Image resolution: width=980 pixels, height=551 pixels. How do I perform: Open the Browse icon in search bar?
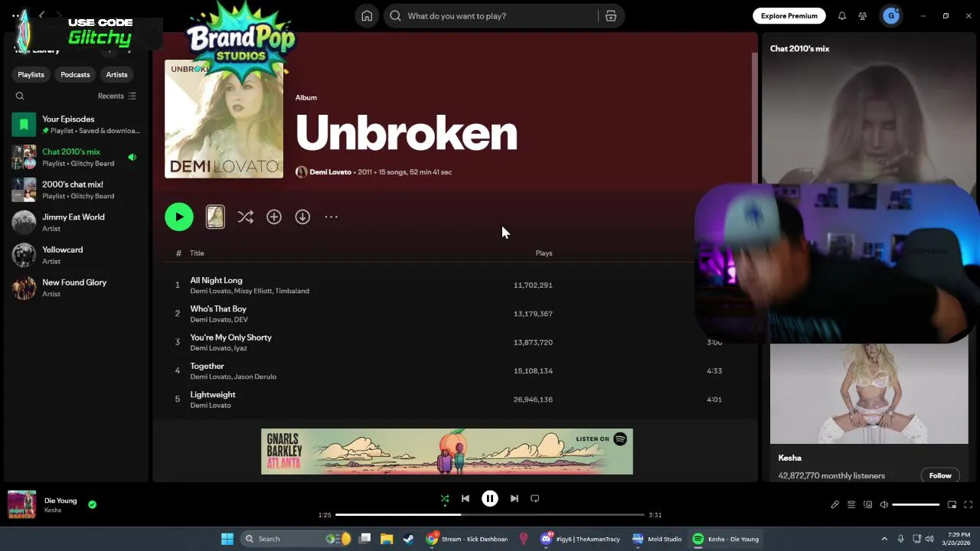point(611,16)
